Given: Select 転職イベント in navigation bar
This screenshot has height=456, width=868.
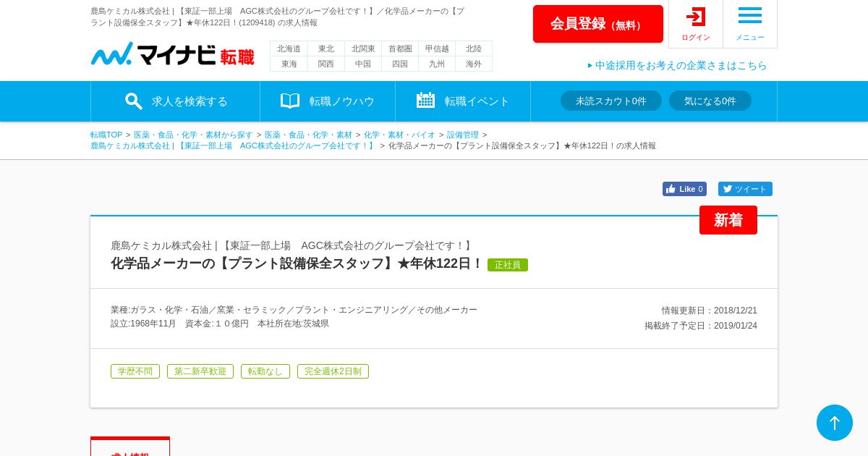Looking at the screenshot, I should [463, 101].
